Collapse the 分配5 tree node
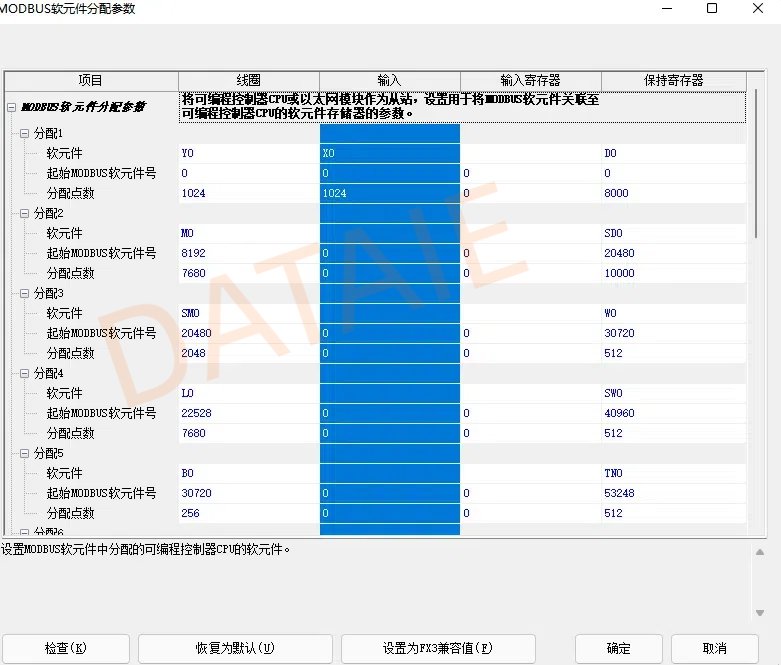781x665 pixels. tap(24, 453)
